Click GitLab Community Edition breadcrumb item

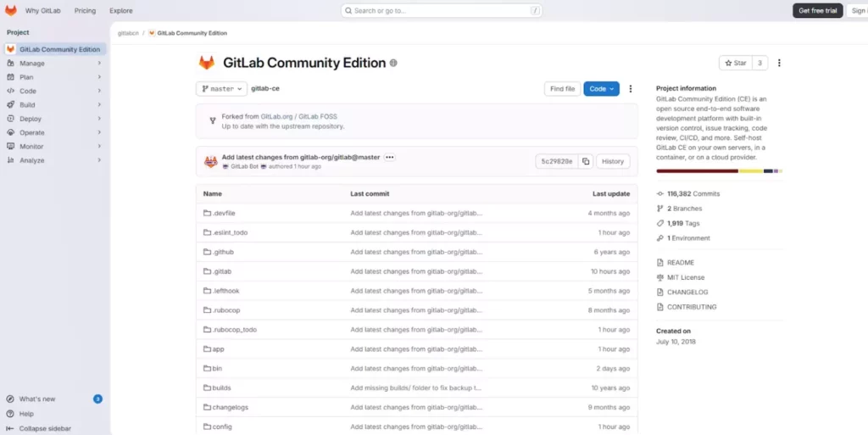pos(187,33)
